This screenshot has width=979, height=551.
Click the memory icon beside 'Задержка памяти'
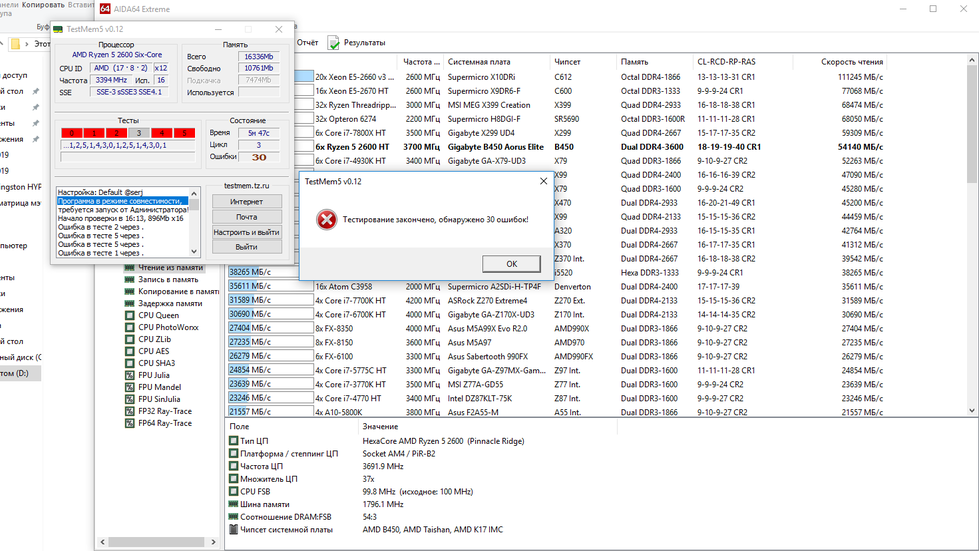pyautogui.click(x=129, y=303)
